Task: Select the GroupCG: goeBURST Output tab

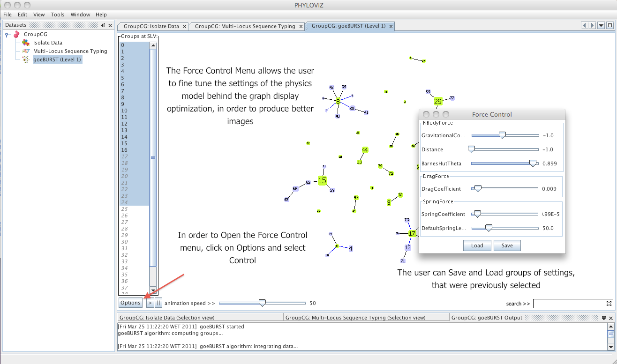Action: pyautogui.click(x=487, y=318)
